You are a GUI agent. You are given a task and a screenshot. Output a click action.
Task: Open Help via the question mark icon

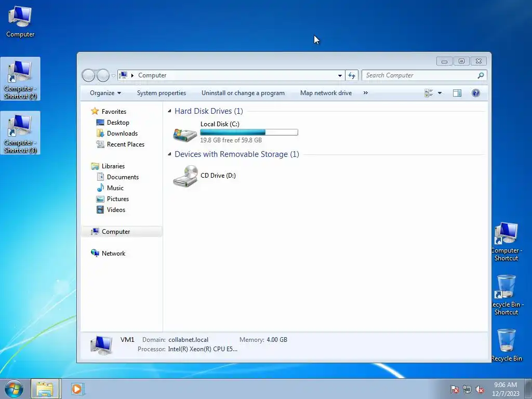tap(476, 93)
